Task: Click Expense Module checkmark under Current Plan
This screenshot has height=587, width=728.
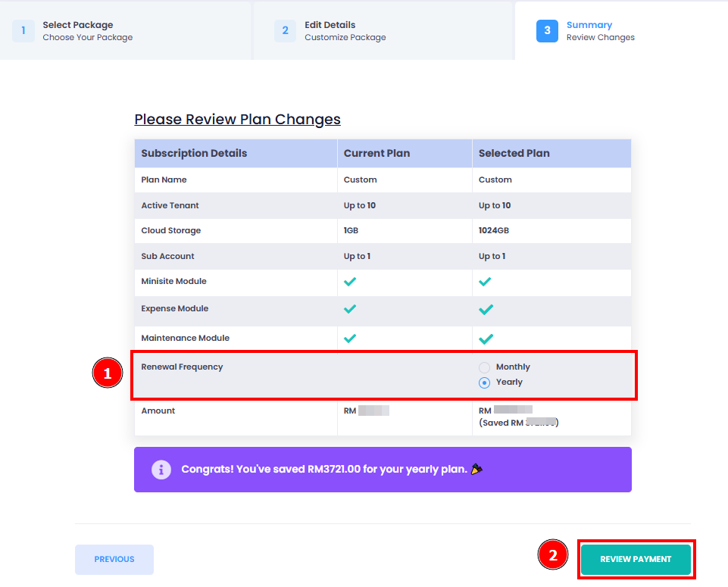Action: [350, 309]
